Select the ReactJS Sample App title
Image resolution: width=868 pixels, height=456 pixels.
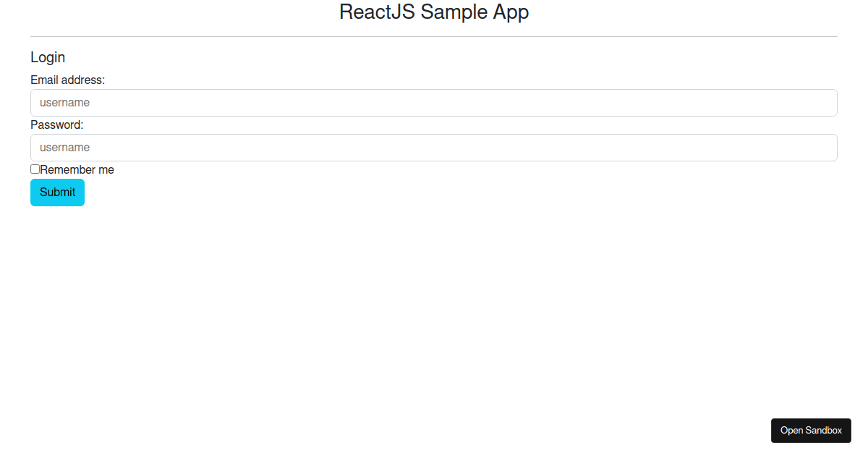(x=433, y=12)
